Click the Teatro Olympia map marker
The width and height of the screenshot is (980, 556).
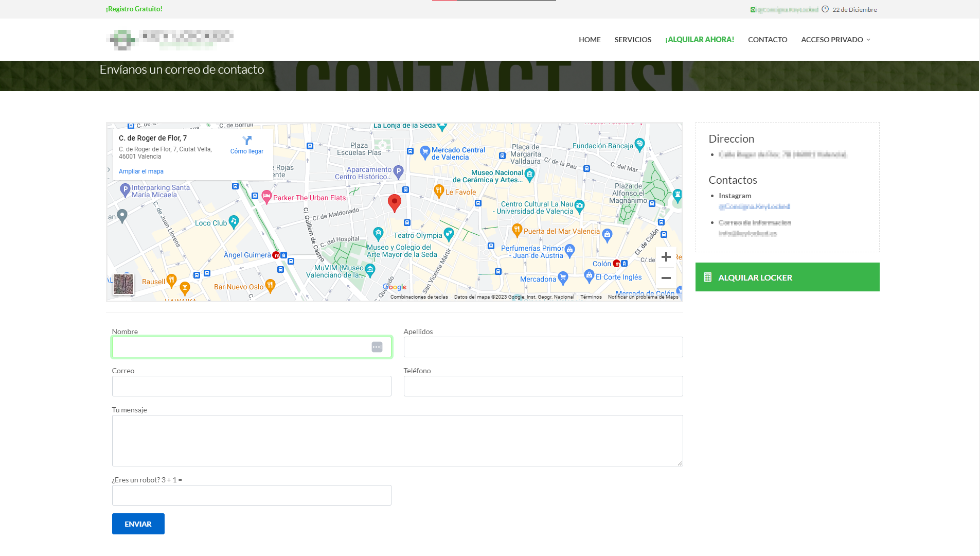click(449, 234)
